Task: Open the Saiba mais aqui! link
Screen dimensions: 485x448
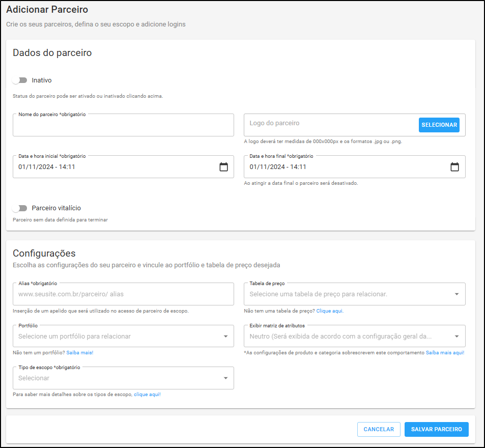Action: 445,353
